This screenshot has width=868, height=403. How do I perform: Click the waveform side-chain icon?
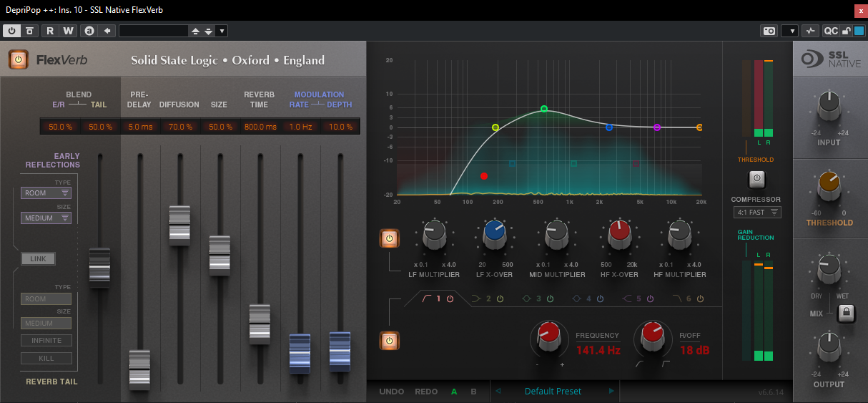810,31
